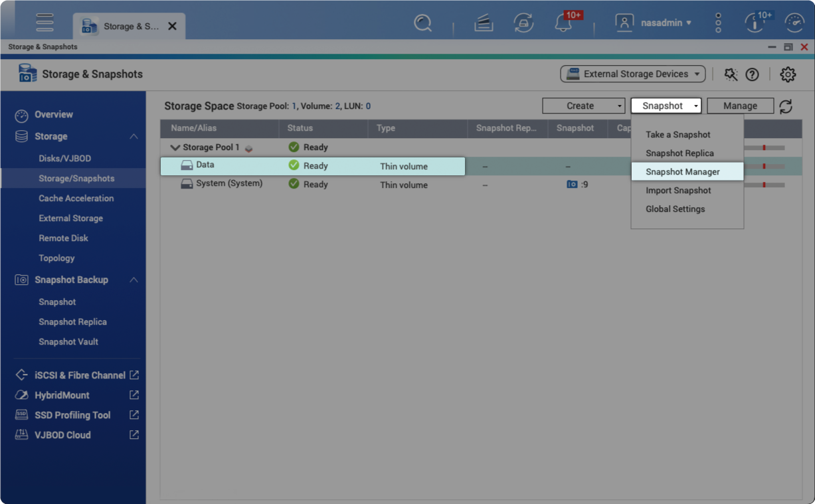Click the HybridMount cloud icon
815x504 pixels.
[21, 395]
